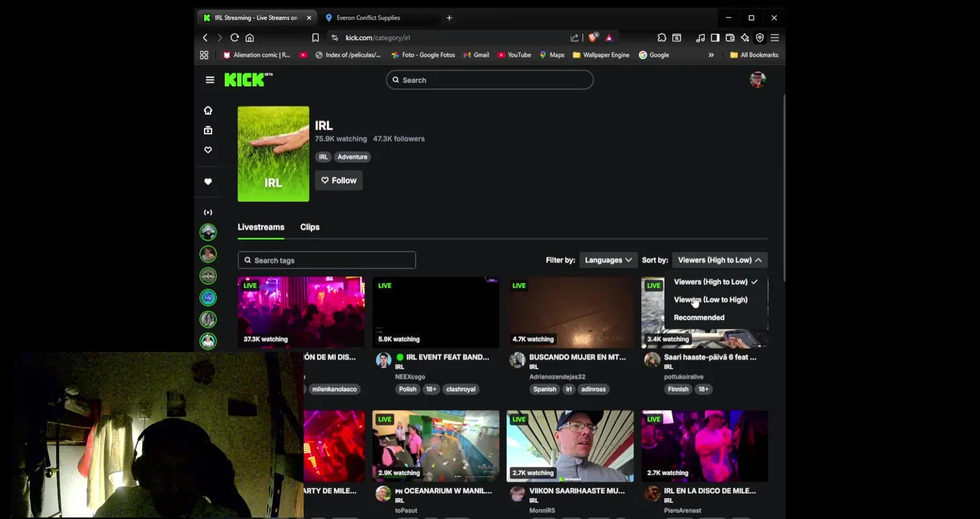Screen dimensions: 980x519
Task: Click the Polish tag under IRL EVENT stream
Action: coord(407,389)
